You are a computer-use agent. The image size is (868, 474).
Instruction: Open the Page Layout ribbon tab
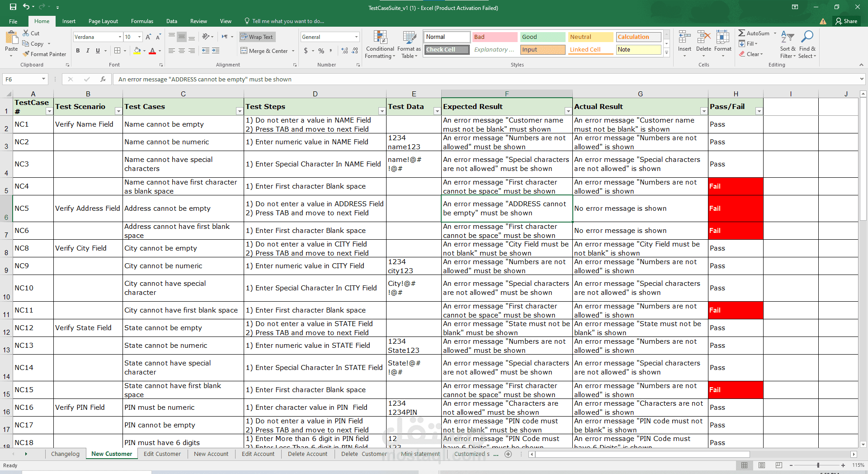[x=103, y=21]
